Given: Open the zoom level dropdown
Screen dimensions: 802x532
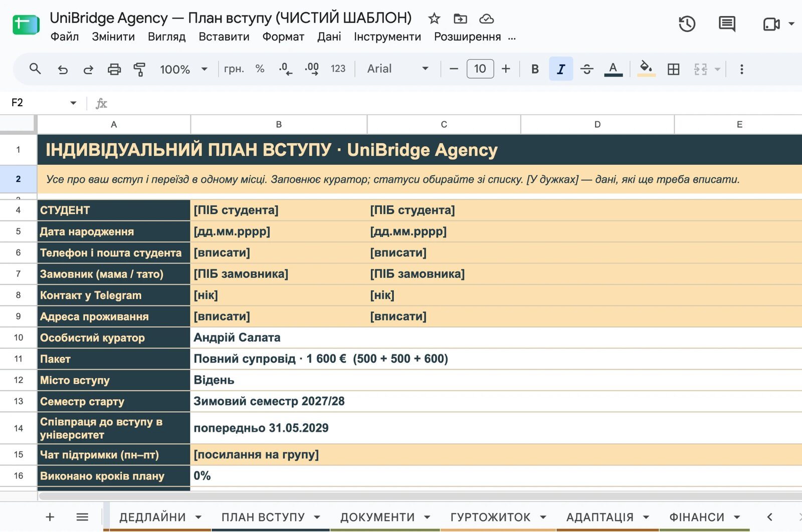Looking at the screenshot, I should (x=183, y=69).
